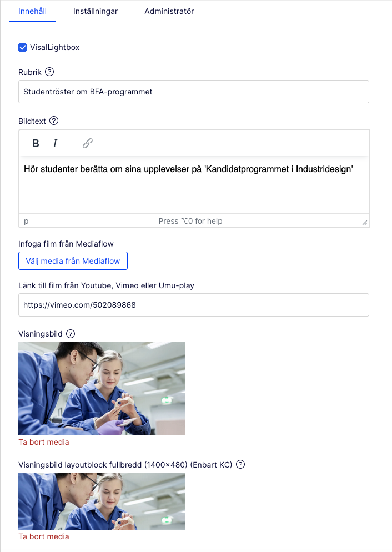Focus the Vimeo link input field
Viewport: 392px width, 552px height.
[194, 305]
